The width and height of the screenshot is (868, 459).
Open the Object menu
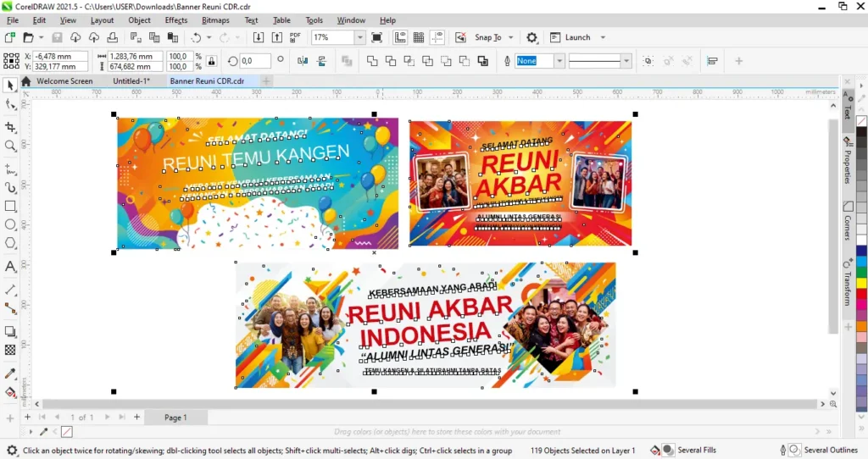point(139,20)
